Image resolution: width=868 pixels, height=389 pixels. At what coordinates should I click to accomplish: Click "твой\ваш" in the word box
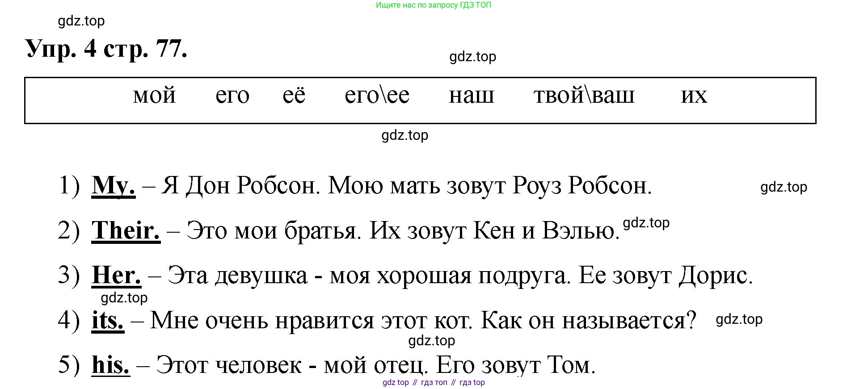[584, 96]
